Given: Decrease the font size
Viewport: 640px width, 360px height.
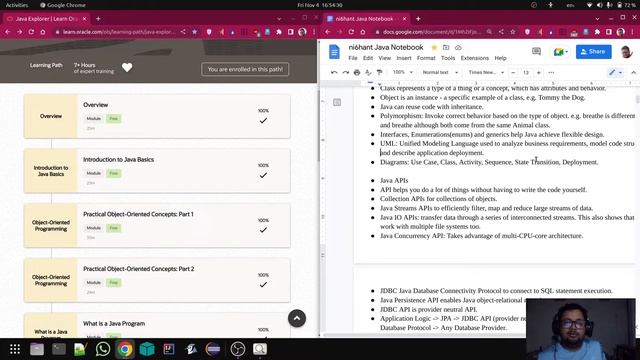Looking at the screenshot, I should pyautogui.click(x=513, y=72).
